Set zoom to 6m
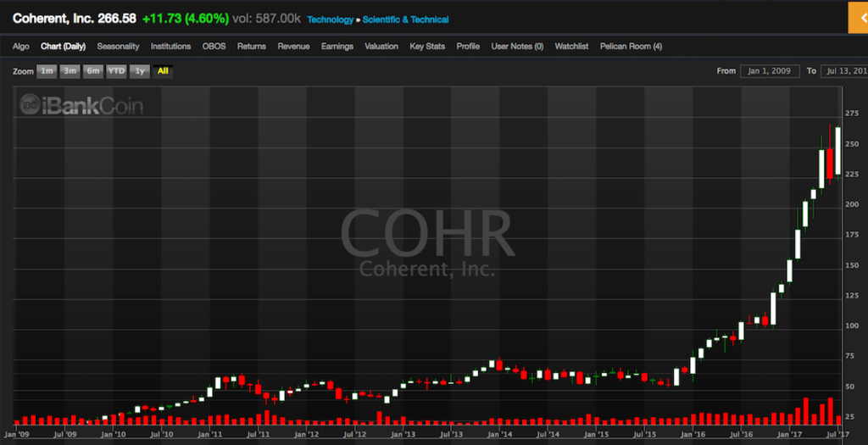Image resolution: width=868 pixels, height=445 pixels. [93, 71]
